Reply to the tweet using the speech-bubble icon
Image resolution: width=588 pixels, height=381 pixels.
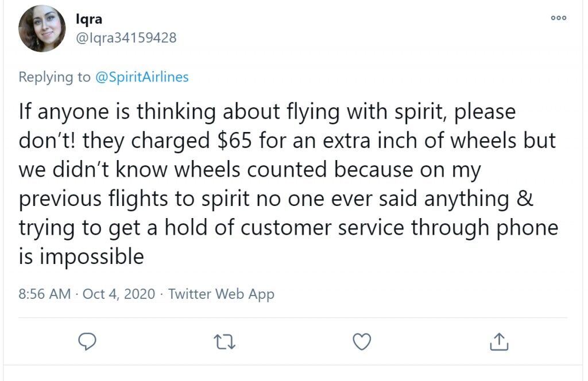pyautogui.click(x=87, y=341)
